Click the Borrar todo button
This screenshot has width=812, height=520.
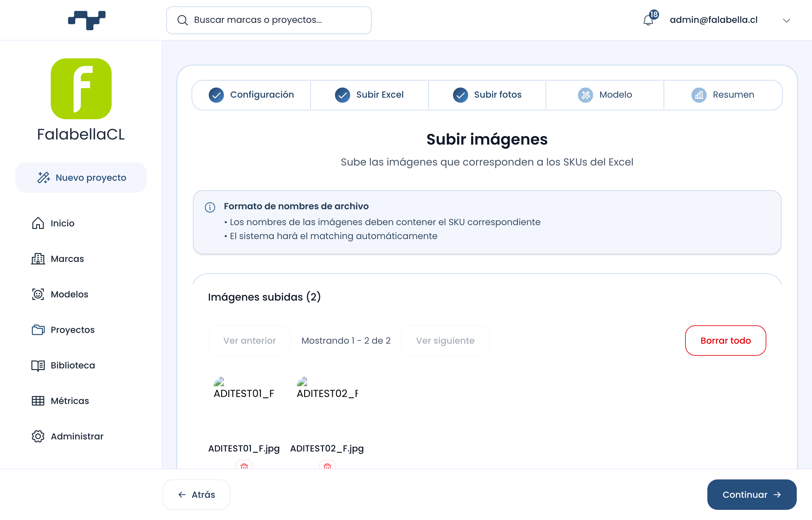pos(725,340)
